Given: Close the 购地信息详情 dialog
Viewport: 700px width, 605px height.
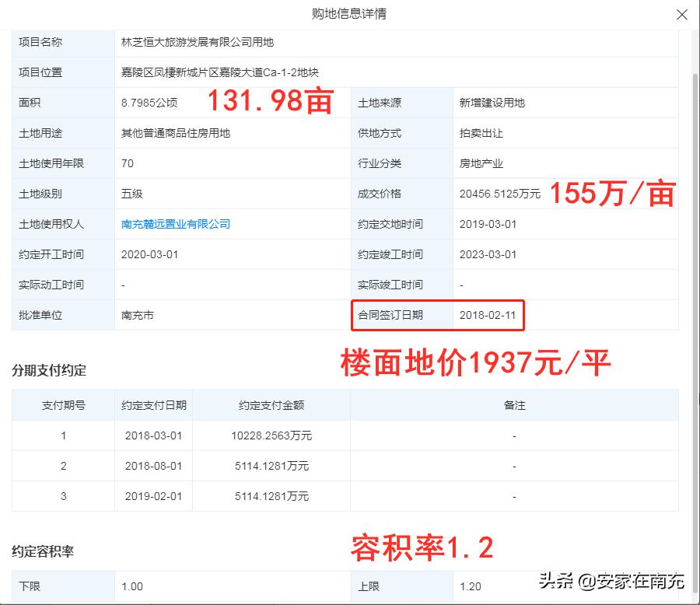Looking at the screenshot, I should (682, 14).
